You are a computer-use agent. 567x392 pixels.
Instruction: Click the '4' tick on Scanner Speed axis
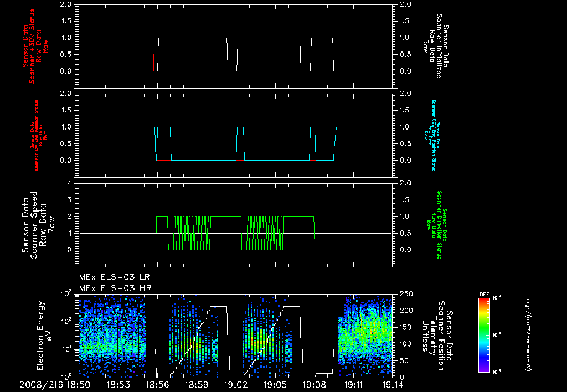click(x=69, y=183)
